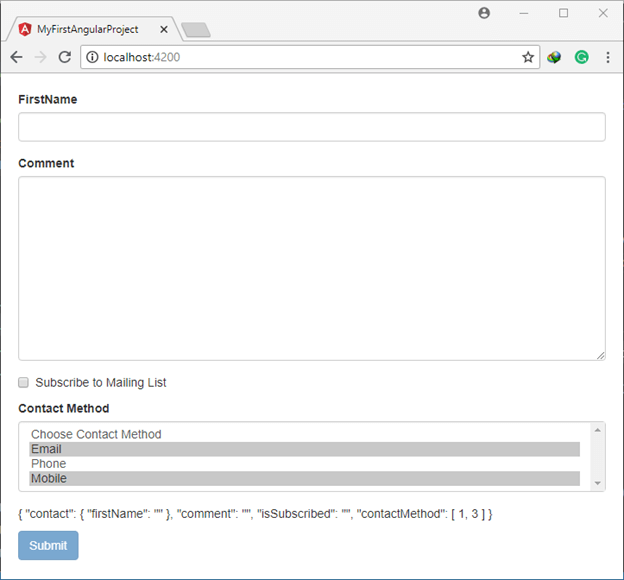Viewport: 624px width, 580px height.
Task: Click the browser forward arrow
Action: coord(41,57)
